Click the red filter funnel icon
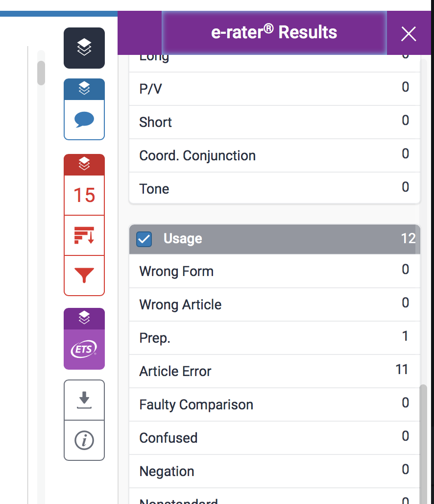 point(84,276)
